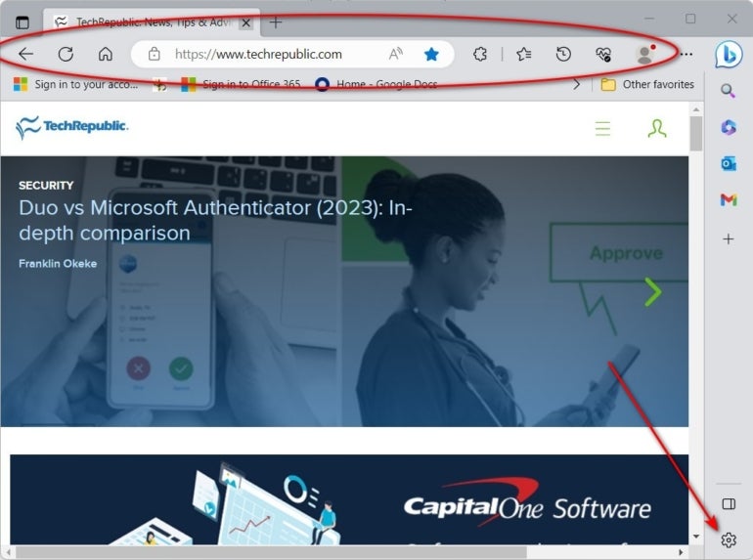Image resolution: width=753 pixels, height=560 pixels.
Task: Open the TechRepublic hamburger menu
Action: 602,129
